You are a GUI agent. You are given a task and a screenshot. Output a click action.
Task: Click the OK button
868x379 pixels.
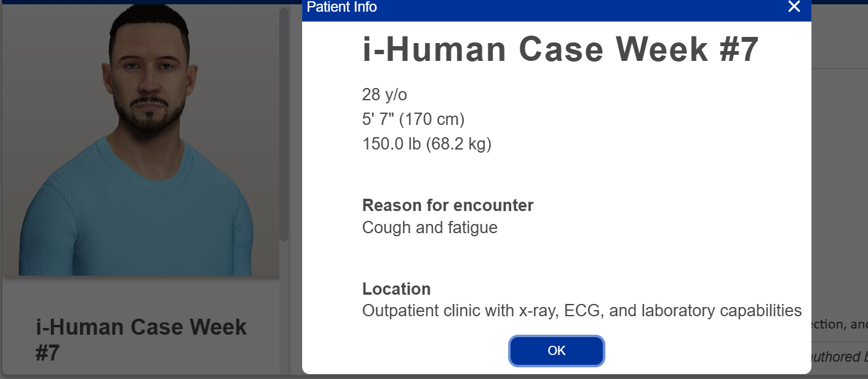pos(556,351)
